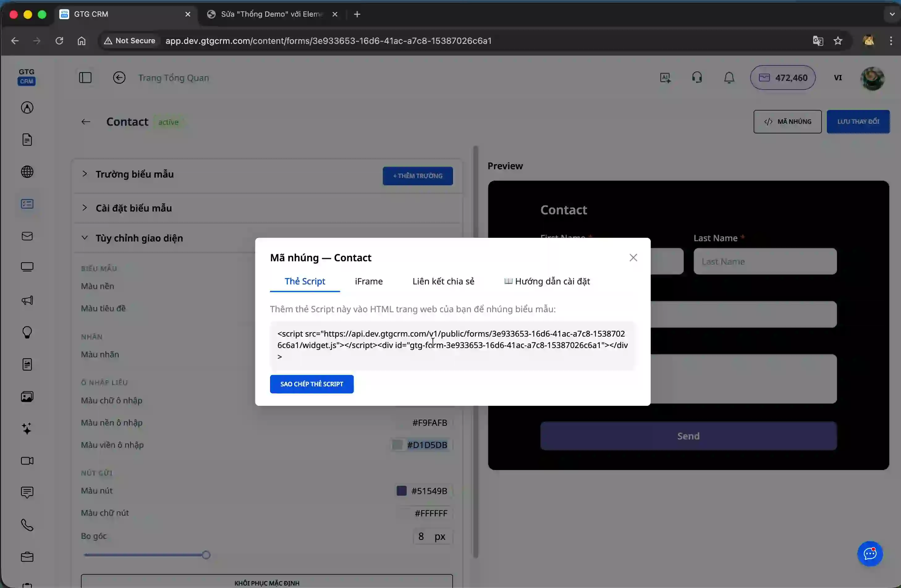Viewport: 901px width, 588px height.
Task: Switch to the iFrame tab
Action: (368, 281)
